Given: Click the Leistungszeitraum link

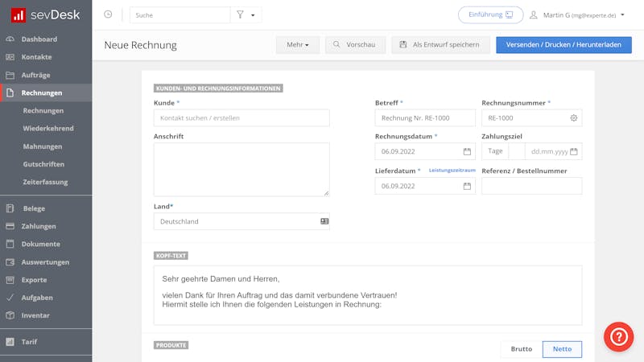Looking at the screenshot, I should point(452,170).
